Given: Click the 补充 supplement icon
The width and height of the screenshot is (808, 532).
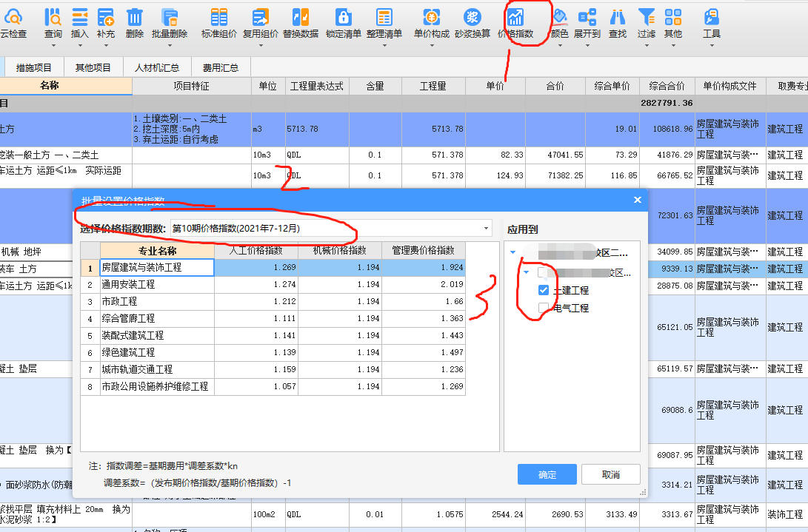Looking at the screenshot, I should tap(106, 18).
